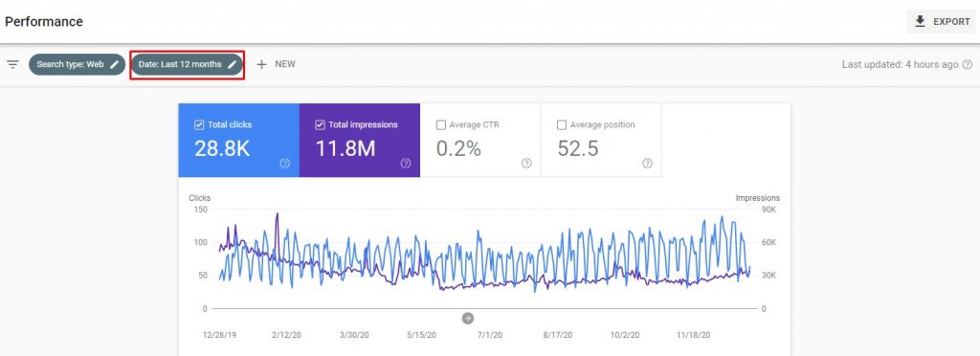980x356 pixels.
Task: Click the Impressions axis label
Action: pyautogui.click(x=758, y=198)
